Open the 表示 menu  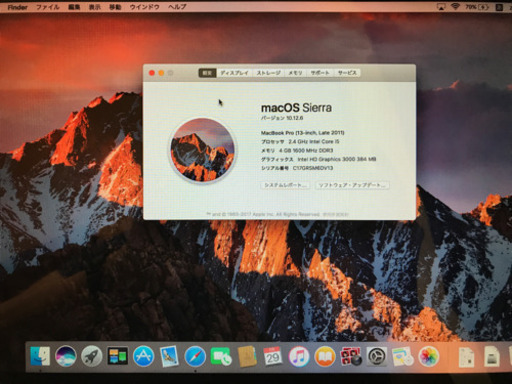pos(95,7)
